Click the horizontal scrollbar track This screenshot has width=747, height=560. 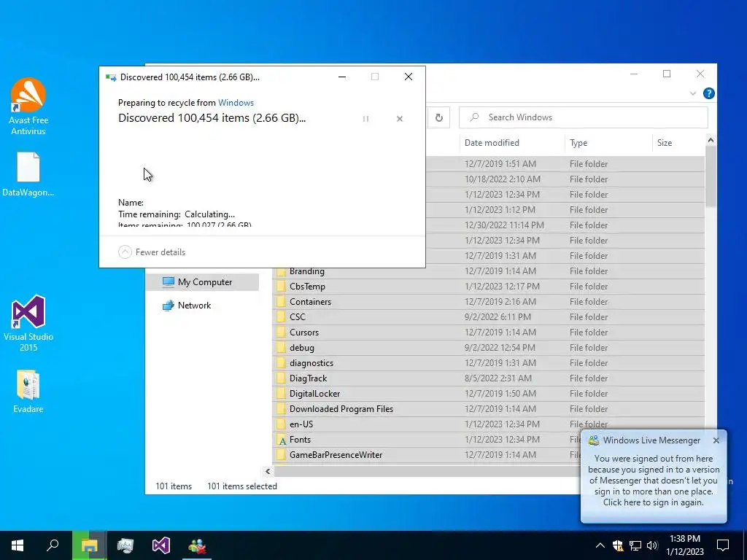(x=426, y=471)
